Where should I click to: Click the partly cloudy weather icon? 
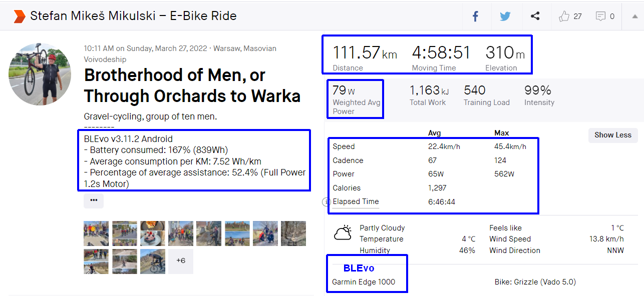(x=343, y=233)
